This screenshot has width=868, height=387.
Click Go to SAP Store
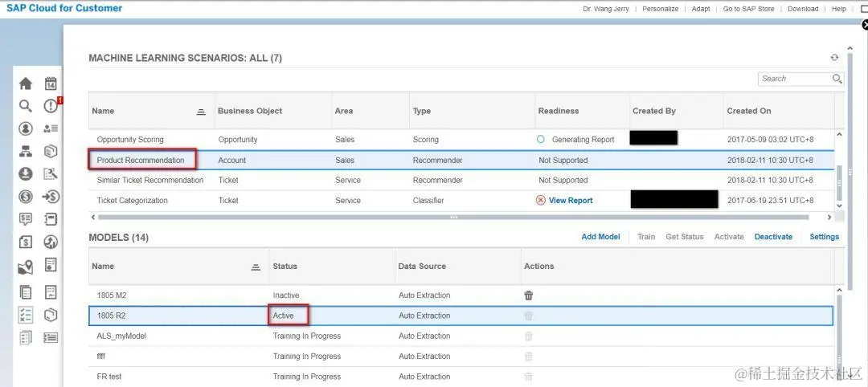coord(748,9)
